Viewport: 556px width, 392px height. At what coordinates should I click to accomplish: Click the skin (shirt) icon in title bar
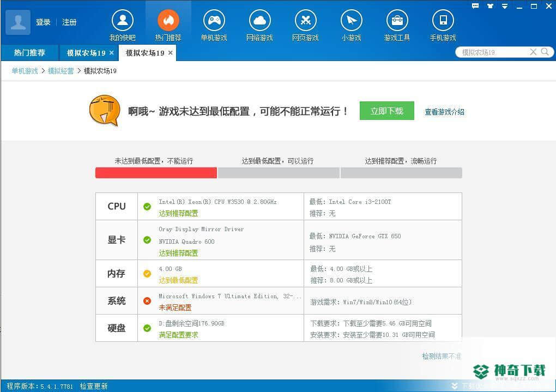(x=490, y=5)
